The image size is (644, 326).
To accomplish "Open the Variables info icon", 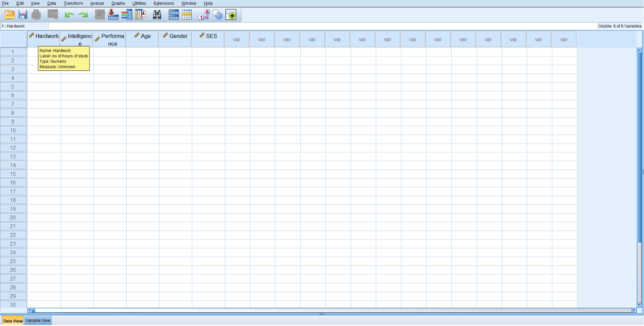I will click(x=127, y=15).
